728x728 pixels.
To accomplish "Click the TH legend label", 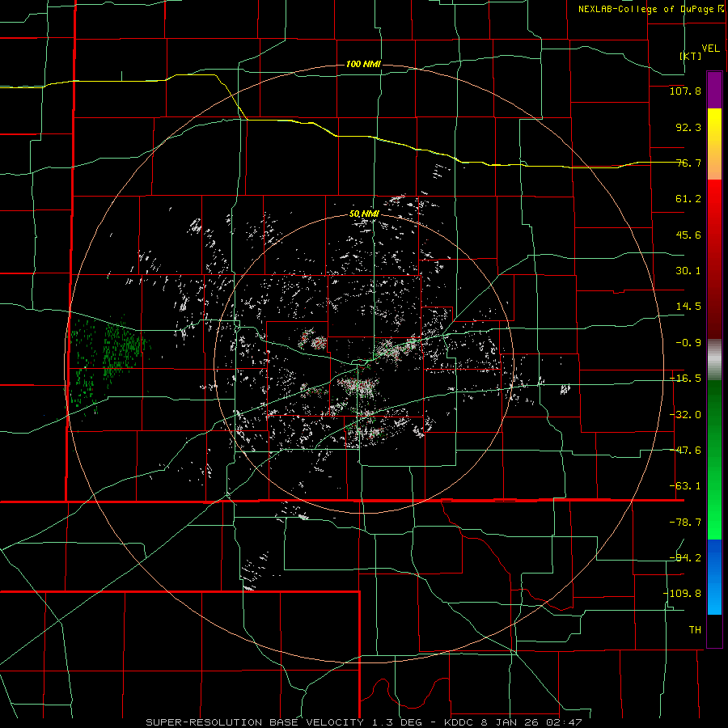I will pyautogui.click(x=695, y=629).
